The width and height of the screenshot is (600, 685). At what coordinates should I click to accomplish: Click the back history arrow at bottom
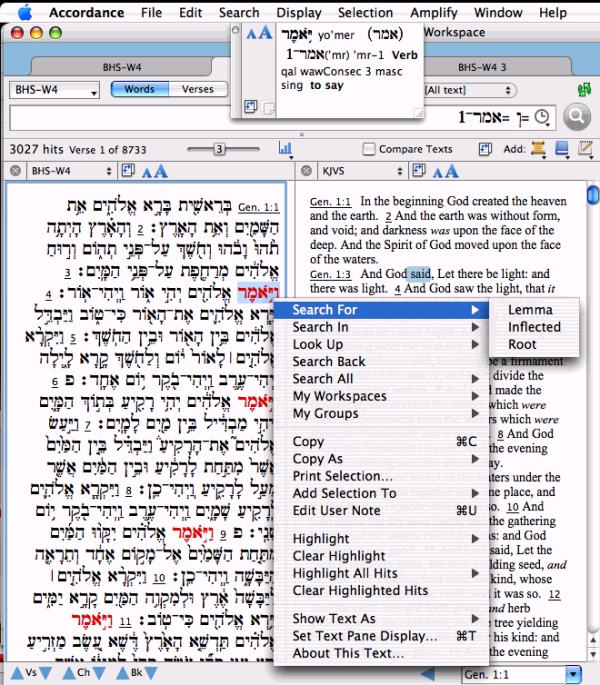(x=427, y=674)
